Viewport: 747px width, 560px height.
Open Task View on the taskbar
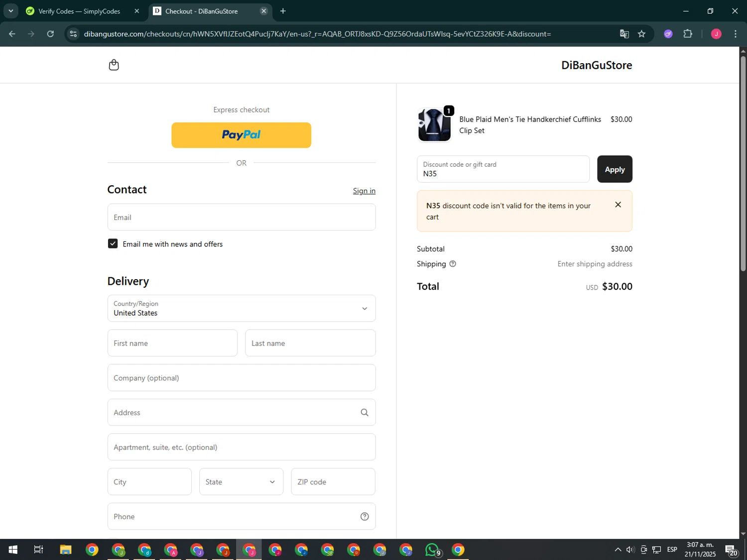coord(38,550)
